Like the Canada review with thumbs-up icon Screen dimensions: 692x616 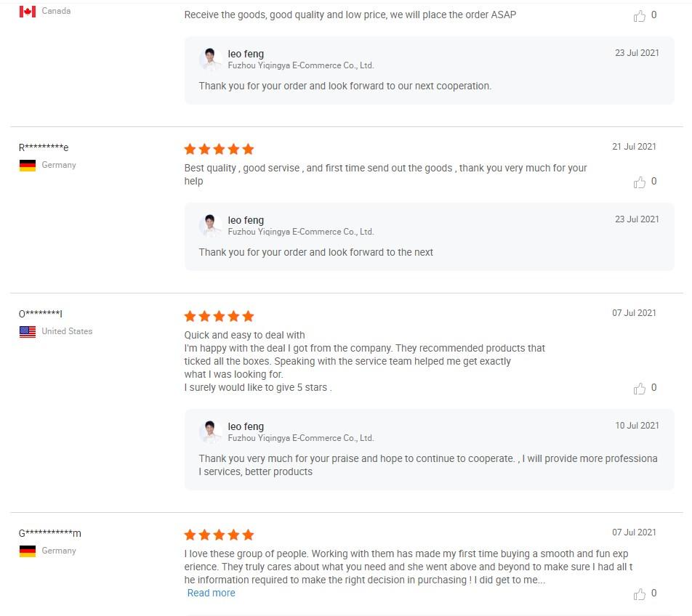click(x=639, y=16)
